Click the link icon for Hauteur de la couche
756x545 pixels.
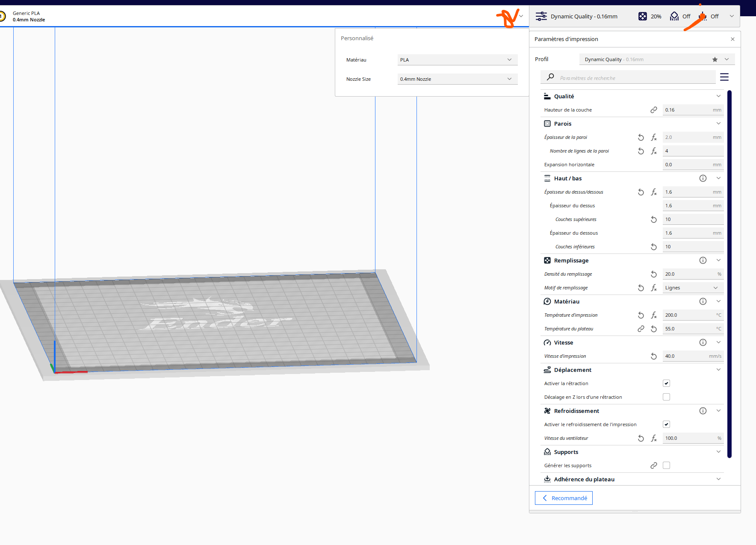pyautogui.click(x=654, y=110)
